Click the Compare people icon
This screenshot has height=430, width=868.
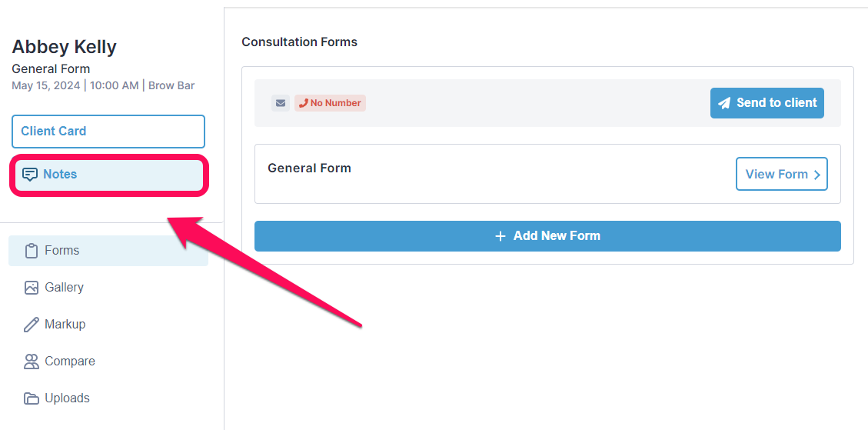(x=32, y=362)
